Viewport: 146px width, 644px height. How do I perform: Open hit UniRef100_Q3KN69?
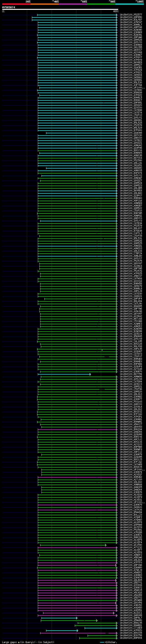tap(131, 32)
